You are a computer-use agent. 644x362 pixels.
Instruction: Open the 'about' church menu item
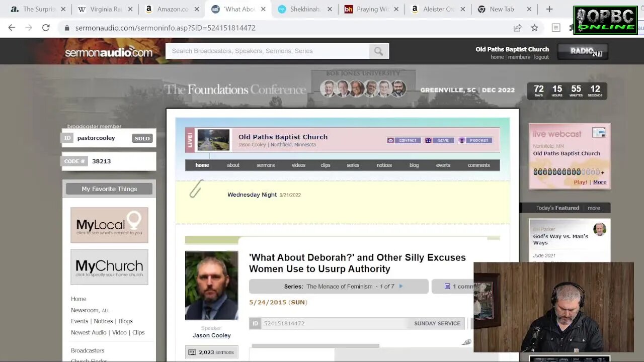coord(233,165)
